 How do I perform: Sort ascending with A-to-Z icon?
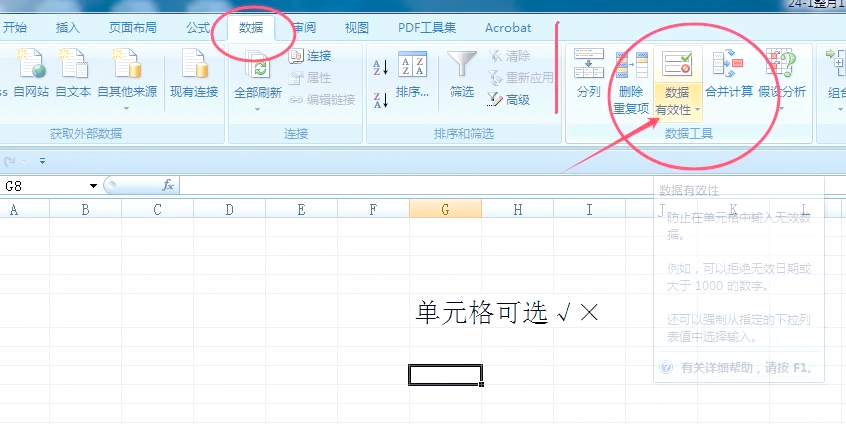point(381,67)
